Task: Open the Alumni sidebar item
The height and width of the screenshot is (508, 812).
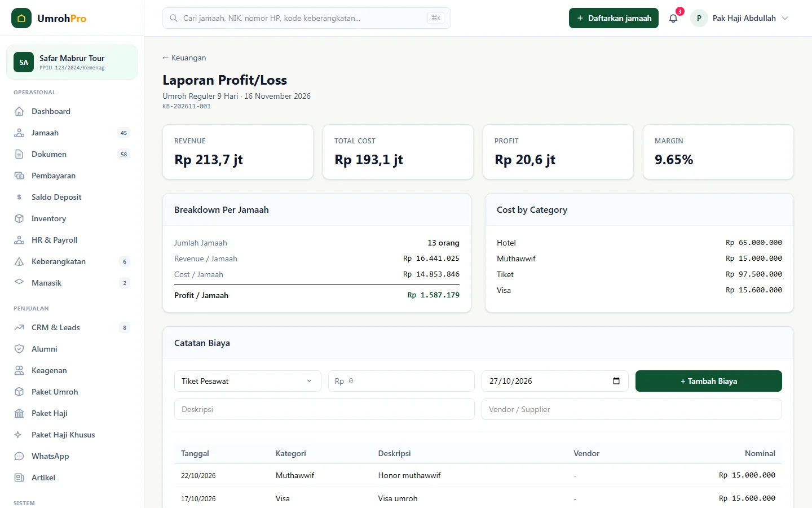Action: tap(72, 349)
